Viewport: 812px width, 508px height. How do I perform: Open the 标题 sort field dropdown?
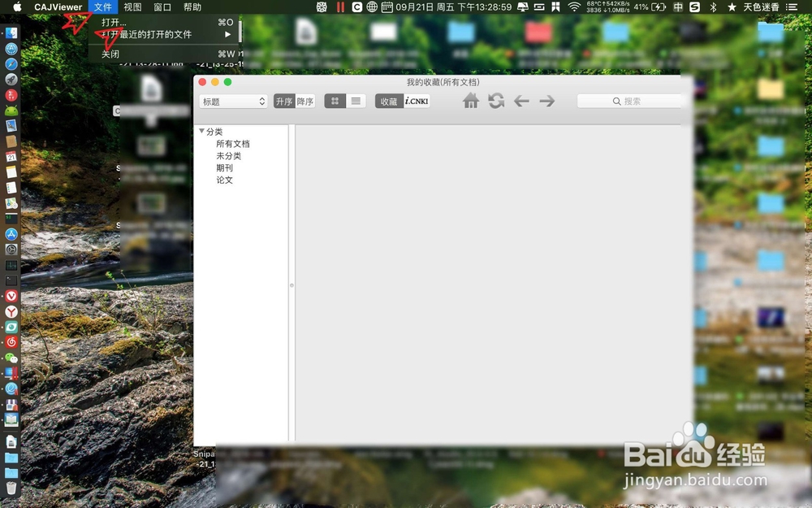pos(233,101)
